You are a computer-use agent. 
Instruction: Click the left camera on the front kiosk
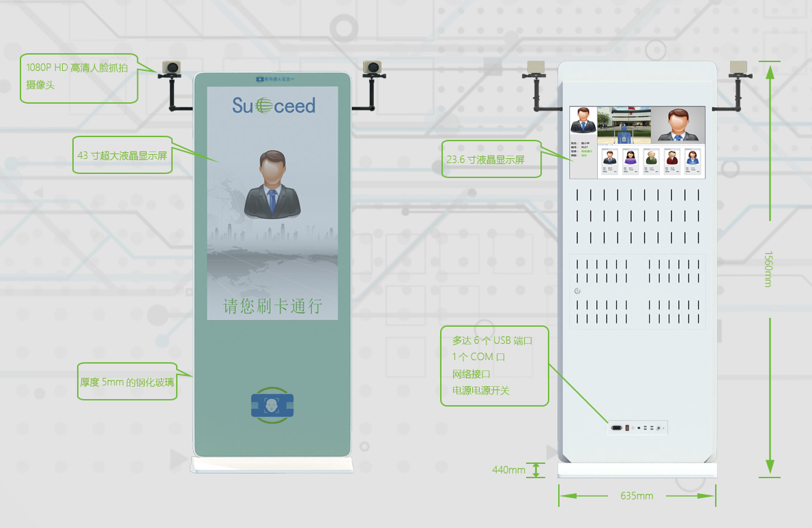click(x=171, y=68)
